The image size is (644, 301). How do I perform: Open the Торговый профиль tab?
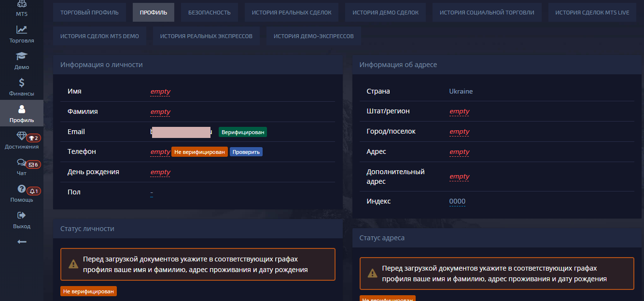click(x=89, y=13)
